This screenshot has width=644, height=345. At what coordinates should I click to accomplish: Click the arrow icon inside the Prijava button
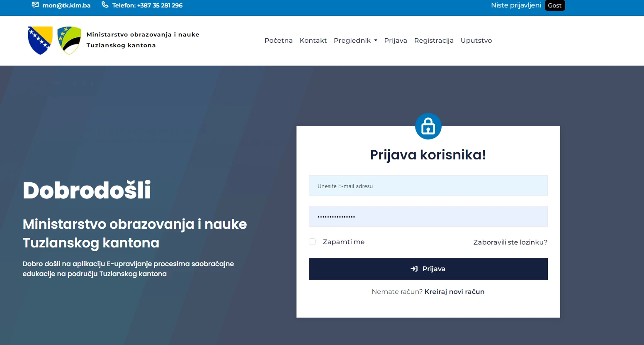click(x=413, y=269)
